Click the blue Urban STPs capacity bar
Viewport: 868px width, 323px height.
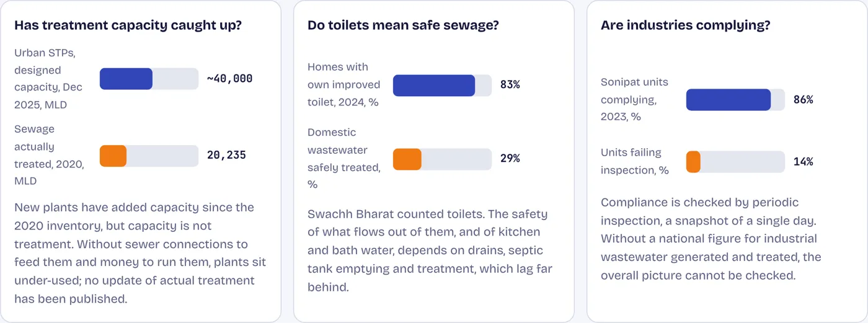(x=126, y=79)
